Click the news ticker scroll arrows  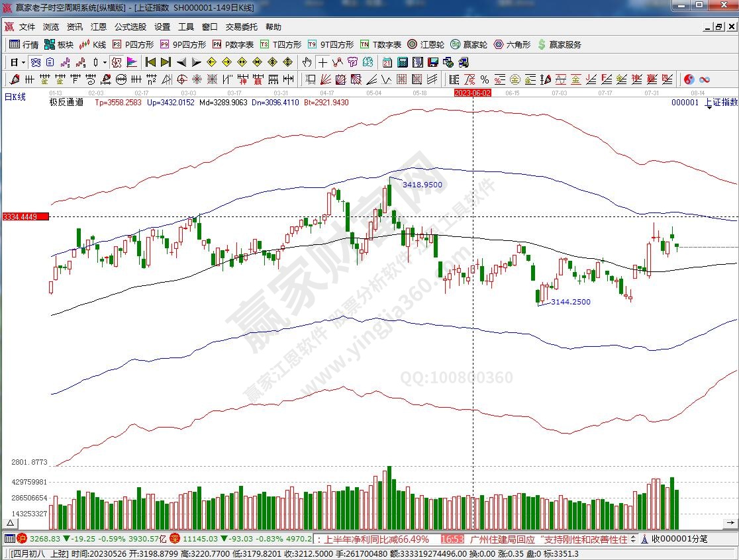click(x=633, y=539)
